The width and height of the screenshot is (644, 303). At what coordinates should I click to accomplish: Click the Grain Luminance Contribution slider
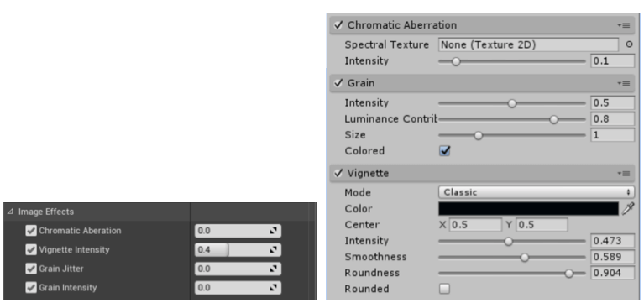pyautogui.click(x=511, y=119)
